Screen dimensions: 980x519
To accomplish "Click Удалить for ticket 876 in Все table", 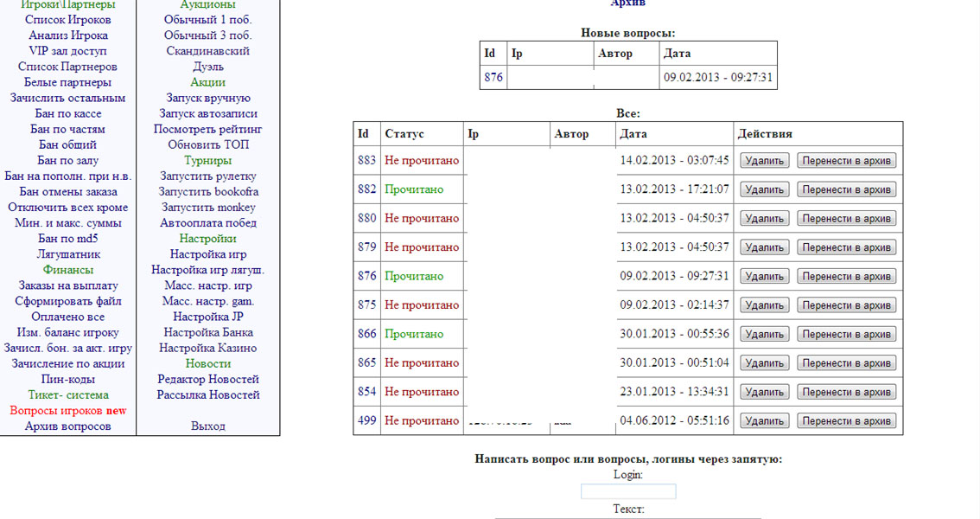I will [764, 277].
